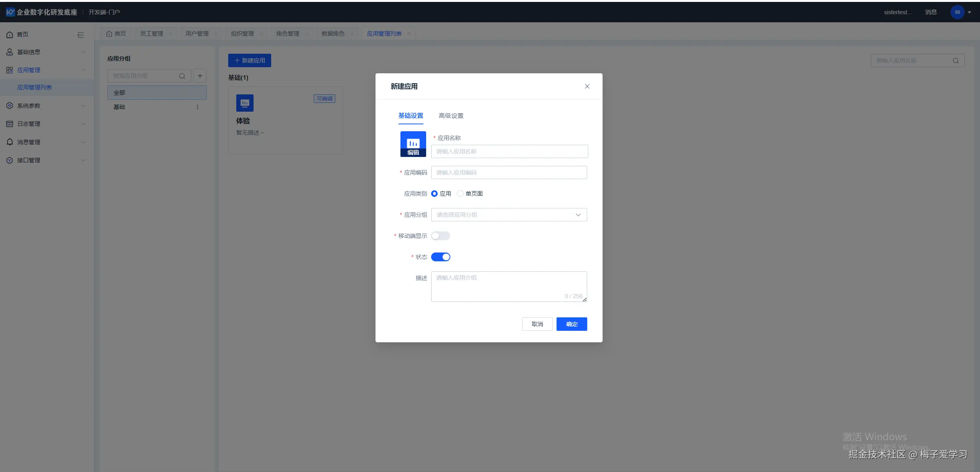980x472 pixels.
Task: Click the three-dot menu beside 基础 group
Action: tap(198, 107)
